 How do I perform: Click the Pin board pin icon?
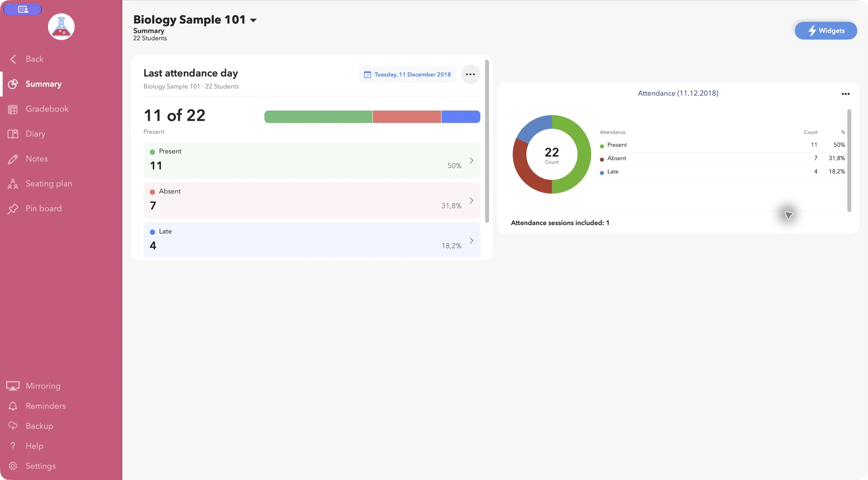coord(13,209)
